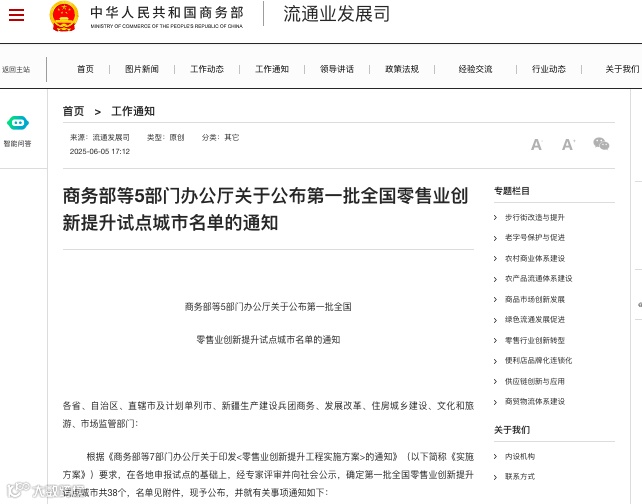Click the article headline 商务部等5部门办公厅
This screenshot has height=504, width=642.
(265, 209)
